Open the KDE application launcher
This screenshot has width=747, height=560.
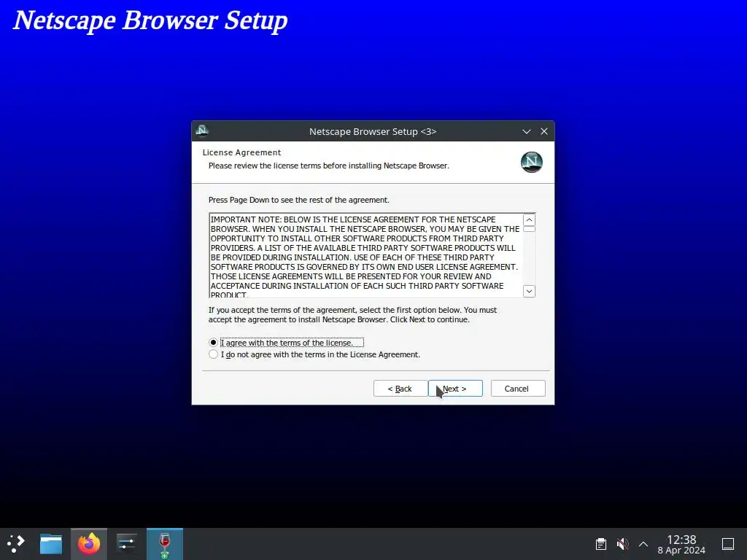point(16,544)
